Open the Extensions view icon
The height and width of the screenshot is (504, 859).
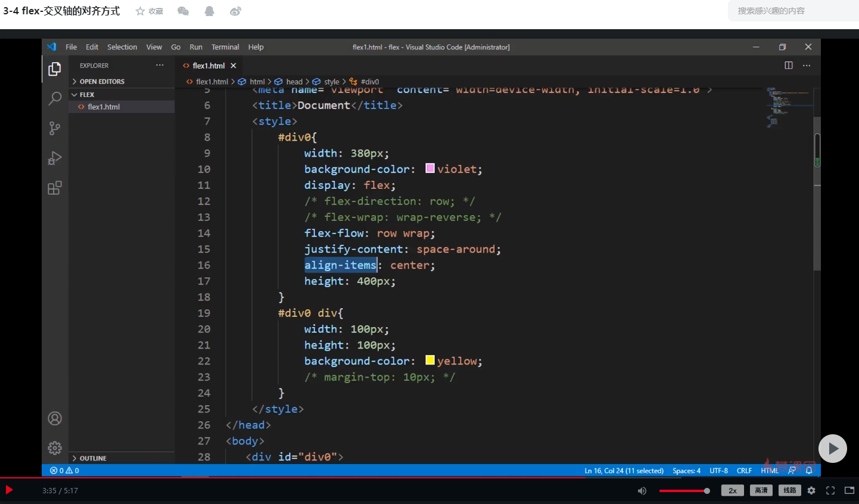55,188
